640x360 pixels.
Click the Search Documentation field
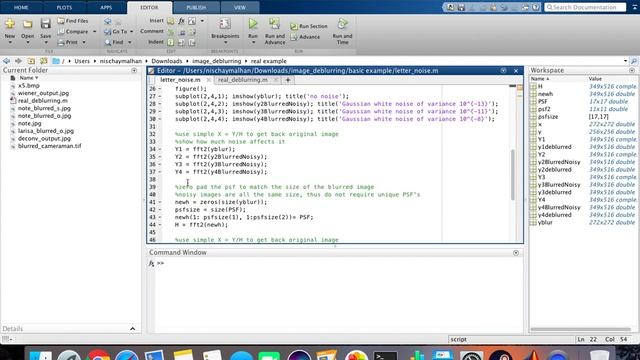(x=584, y=7)
